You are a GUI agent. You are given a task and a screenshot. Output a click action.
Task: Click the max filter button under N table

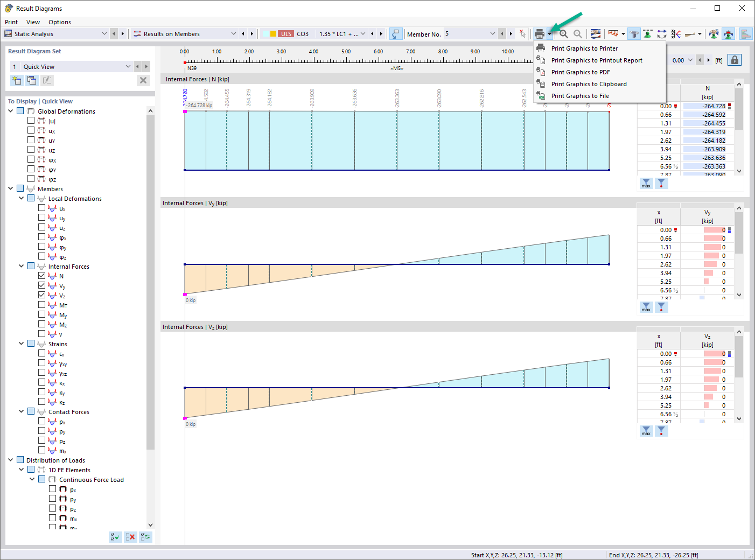click(x=646, y=183)
